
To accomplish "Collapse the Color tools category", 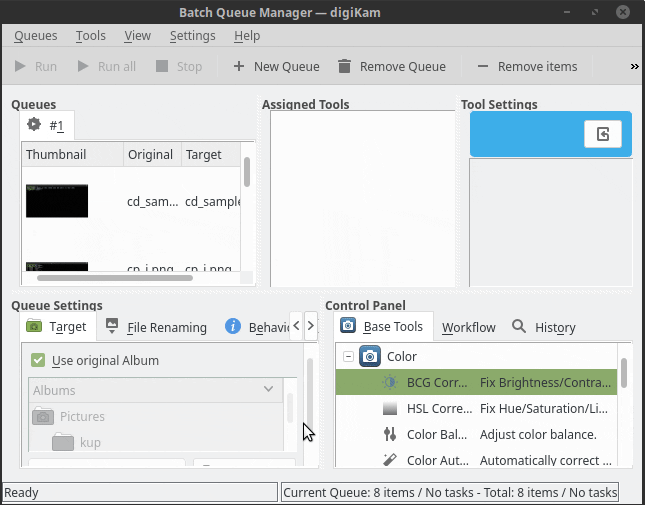I will pyautogui.click(x=348, y=356).
